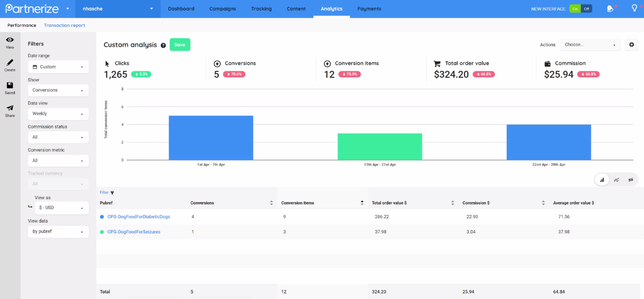This screenshot has height=299, width=644.
Task: Click the blue CPG-DogFoodForDiabeticDogs color dot
Action: [x=102, y=217]
